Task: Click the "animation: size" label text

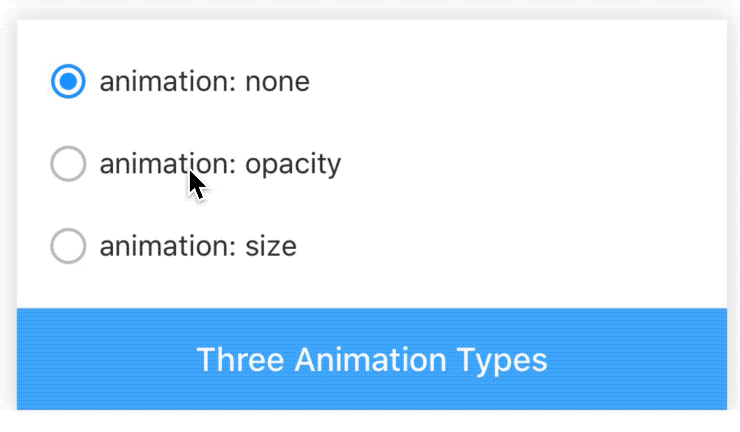Action: coord(198,246)
